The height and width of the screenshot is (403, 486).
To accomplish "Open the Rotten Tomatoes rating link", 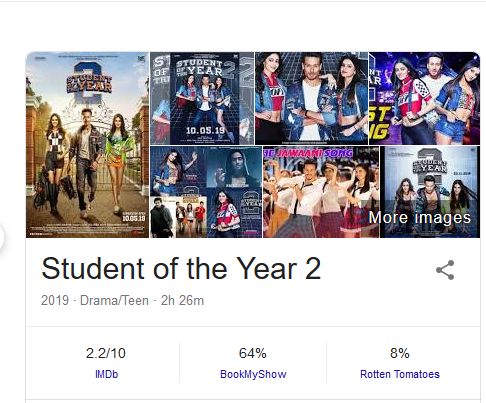I will (400, 374).
